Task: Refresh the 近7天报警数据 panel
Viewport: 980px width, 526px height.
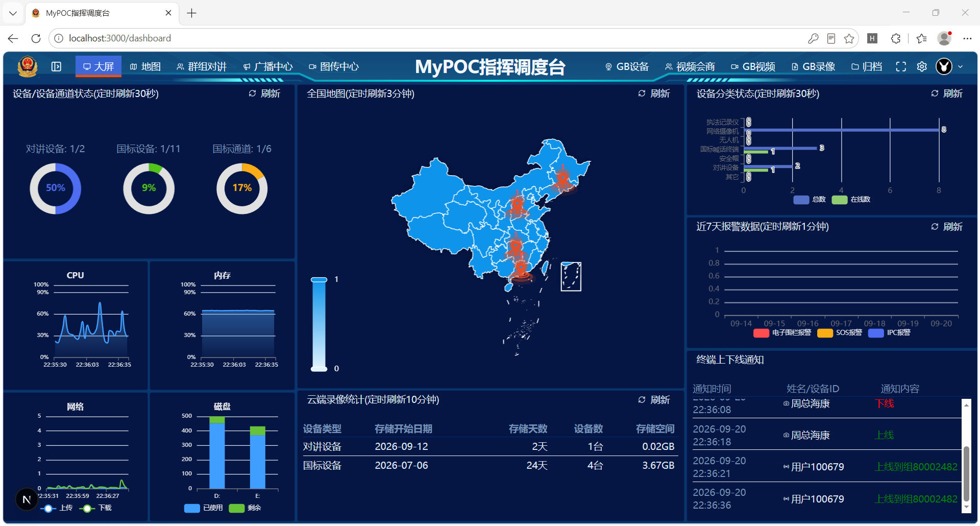Action: click(x=947, y=227)
